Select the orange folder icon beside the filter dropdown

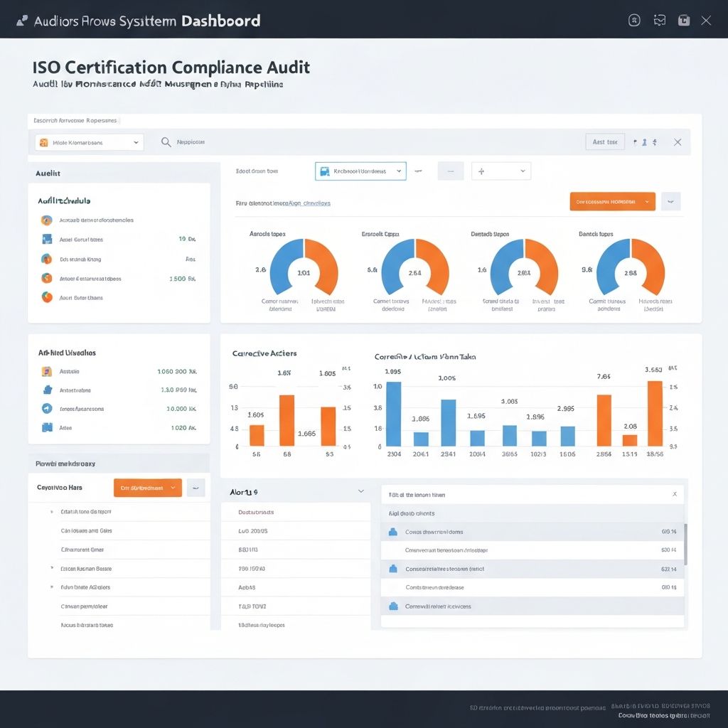pos(43,141)
